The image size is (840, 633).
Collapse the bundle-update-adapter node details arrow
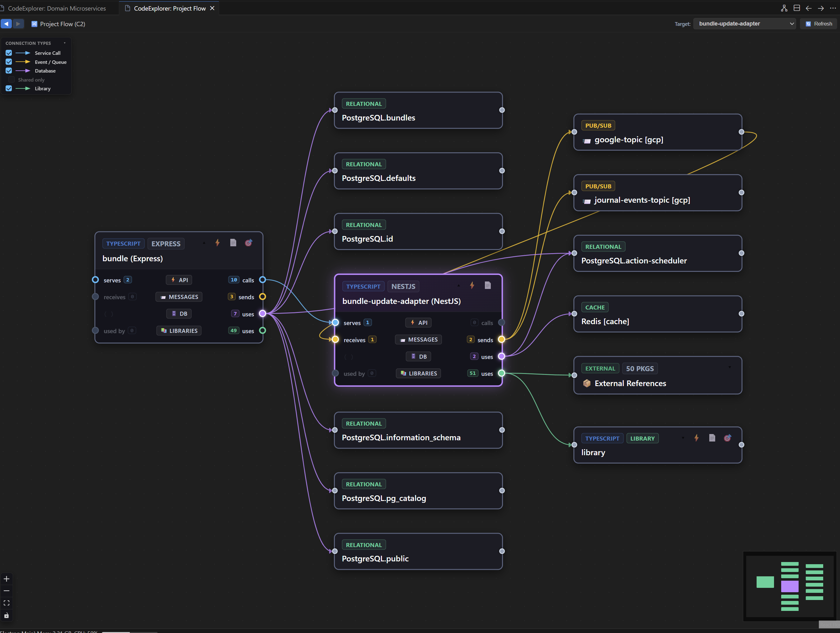pyautogui.click(x=458, y=285)
